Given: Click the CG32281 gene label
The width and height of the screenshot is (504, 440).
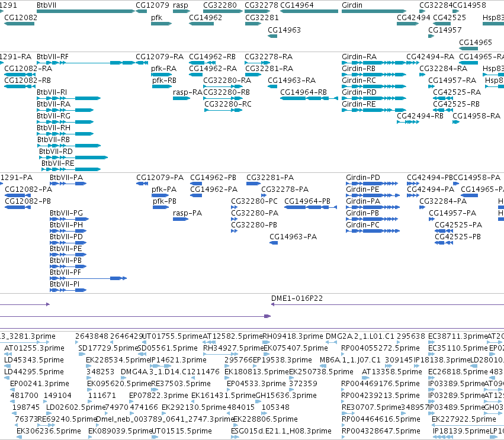Looking at the screenshot, I should click(x=262, y=17).
